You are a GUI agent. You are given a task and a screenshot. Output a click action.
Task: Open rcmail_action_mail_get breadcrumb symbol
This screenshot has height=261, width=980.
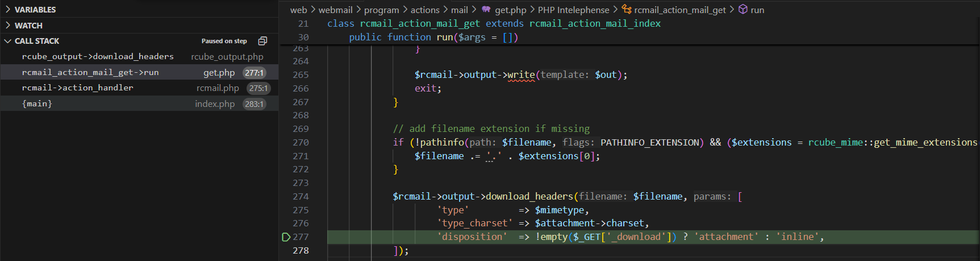[680, 10]
